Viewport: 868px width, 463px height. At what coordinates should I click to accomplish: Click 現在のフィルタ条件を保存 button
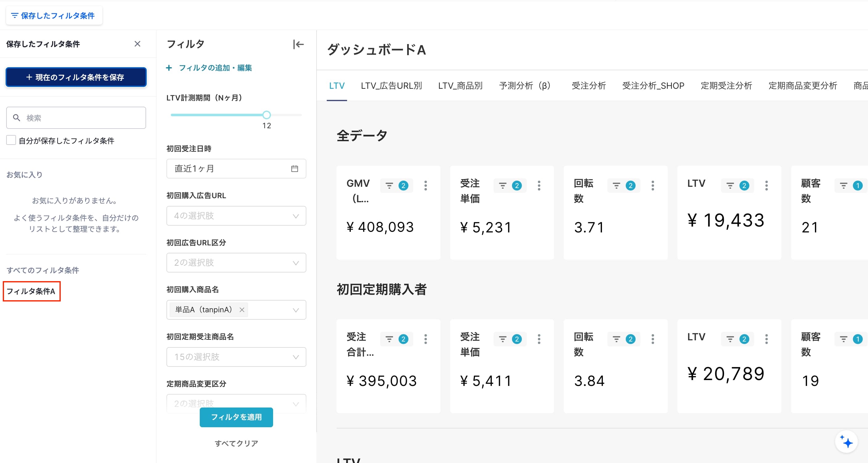click(76, 77)
